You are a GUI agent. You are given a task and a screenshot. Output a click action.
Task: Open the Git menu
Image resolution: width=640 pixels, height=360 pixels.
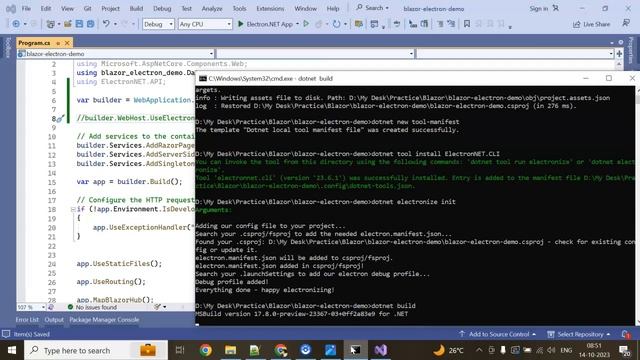87,8
